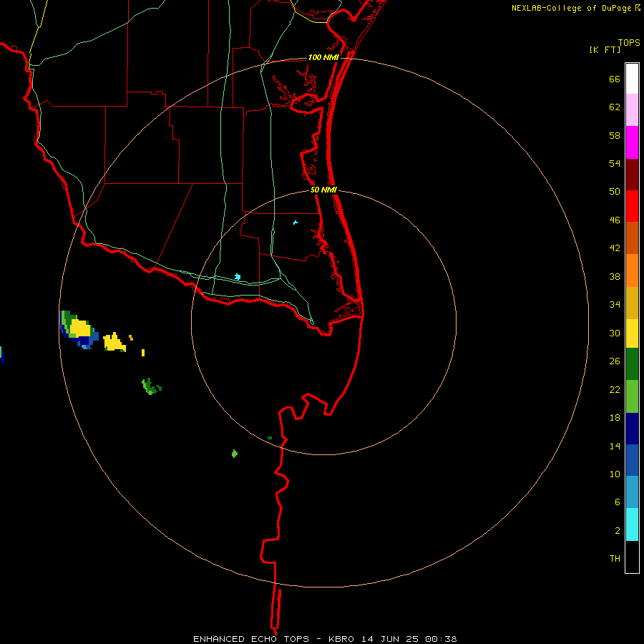Click the legend value 30
The image size is (644, 644).
tap(615, 333)
